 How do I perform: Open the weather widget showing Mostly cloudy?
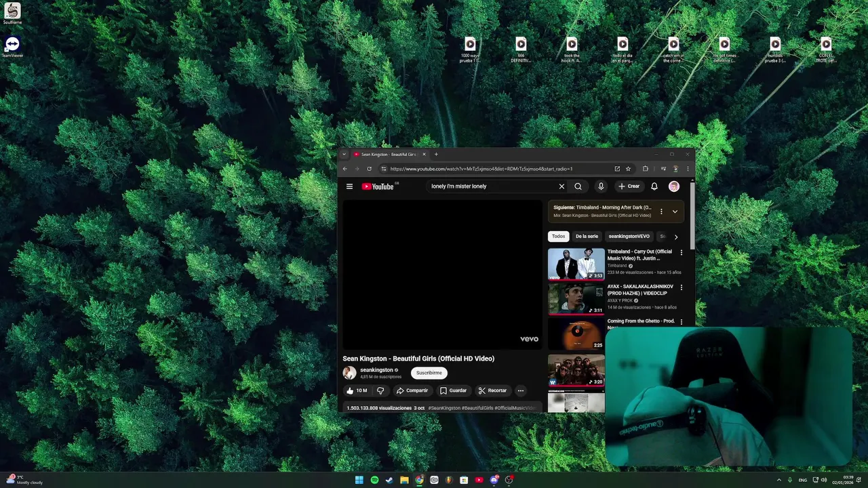pyautogui.click(x=24, y=480)
